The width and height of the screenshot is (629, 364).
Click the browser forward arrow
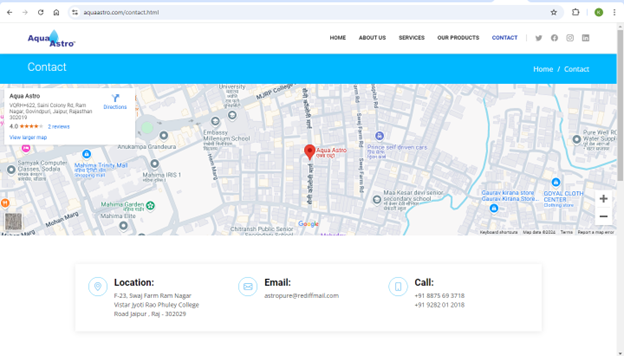pos(25,12)
